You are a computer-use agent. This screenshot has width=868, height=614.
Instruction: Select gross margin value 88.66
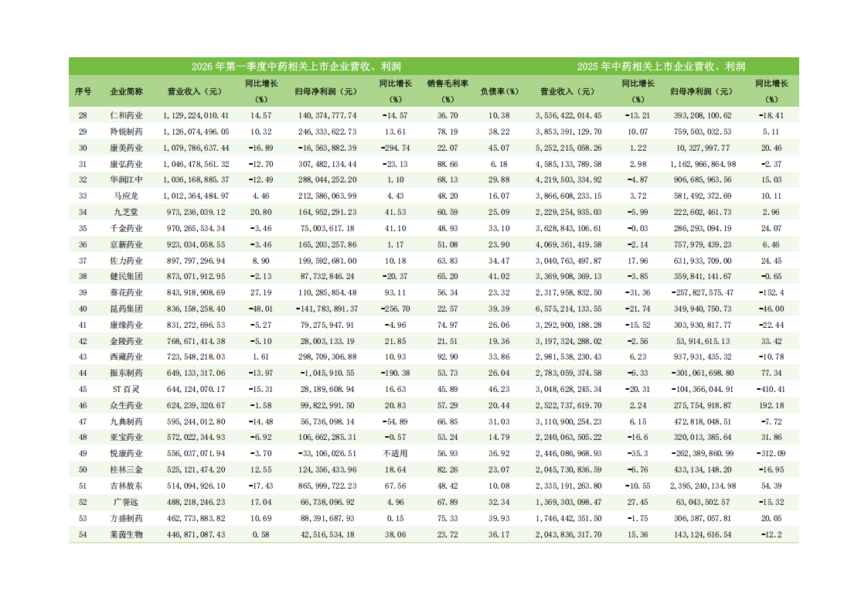pyautogui.click(x=448, y=165)
